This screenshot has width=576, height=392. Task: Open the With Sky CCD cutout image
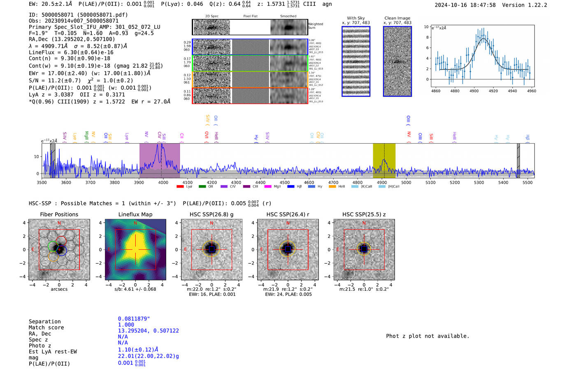point(356,61)
